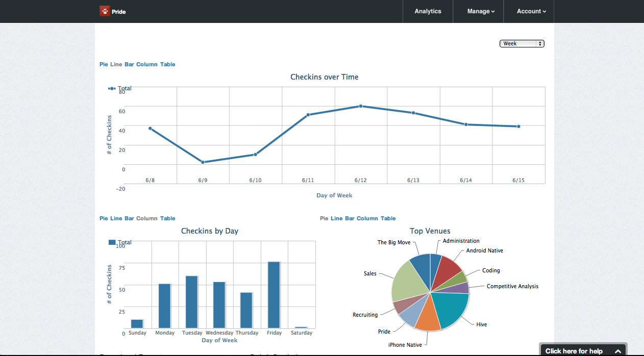The height and width of the screenshot is (356, 644).
Task: Switch Checkins over Time chart to Pie
Action: pyautogui.click(x=104, y=65)
